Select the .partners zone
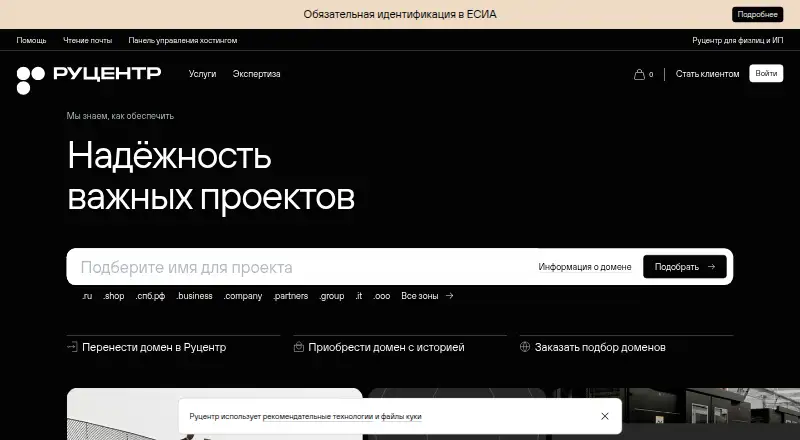Screen dimensions: 800x440 290,296
